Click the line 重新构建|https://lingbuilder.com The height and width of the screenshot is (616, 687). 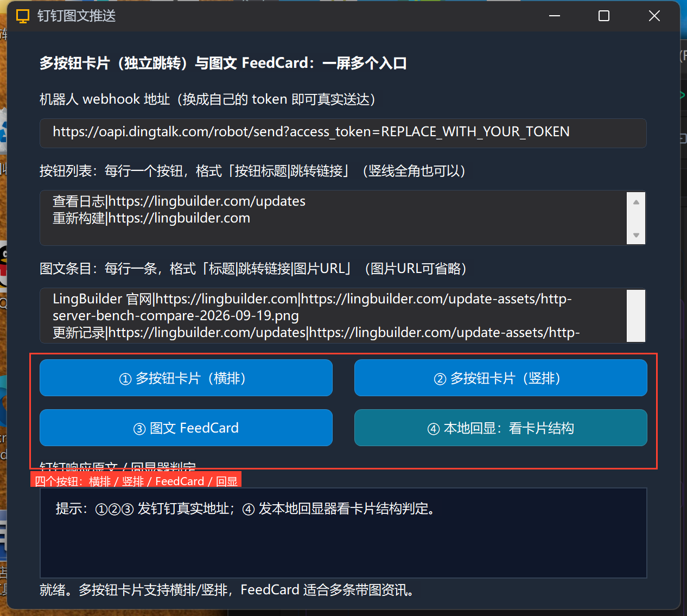coord(151,218)
